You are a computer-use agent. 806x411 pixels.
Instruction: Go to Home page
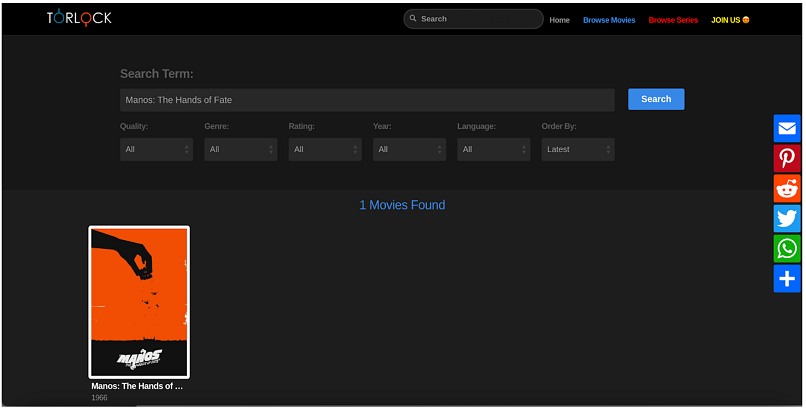pyautogui.click(x=559, y=20)
